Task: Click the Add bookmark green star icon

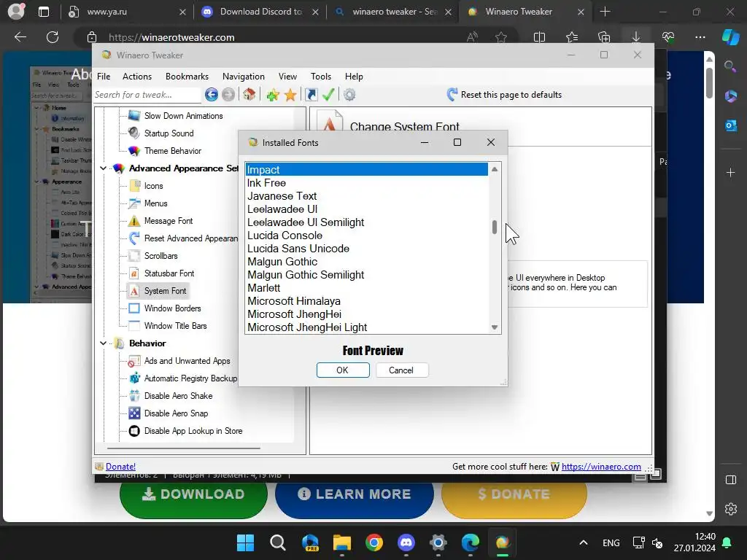Action: [x=273, y=96]
